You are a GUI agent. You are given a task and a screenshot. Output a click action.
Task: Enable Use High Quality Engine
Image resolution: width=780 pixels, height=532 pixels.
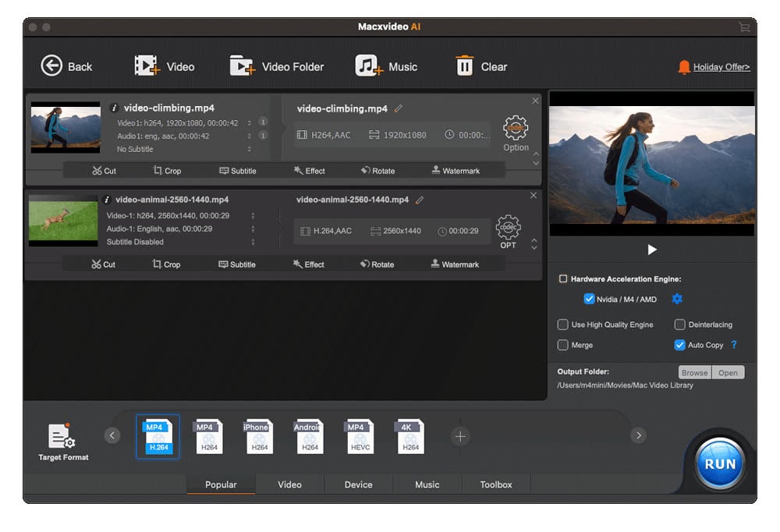pyautogui.click(x=562, y=325)
